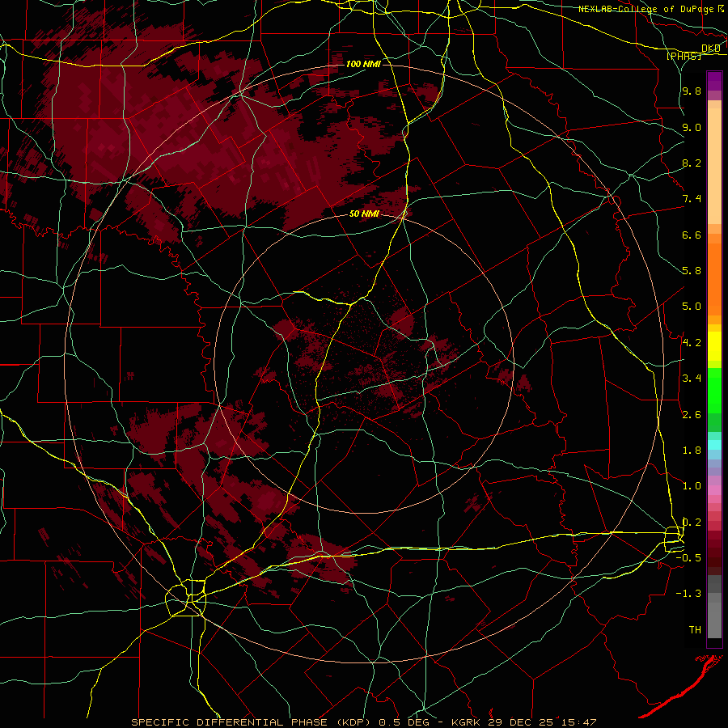Click the 7.4 scale value
Image resolution: width=728 pixels, height=728 pixels.
click(x=692, y=199)
